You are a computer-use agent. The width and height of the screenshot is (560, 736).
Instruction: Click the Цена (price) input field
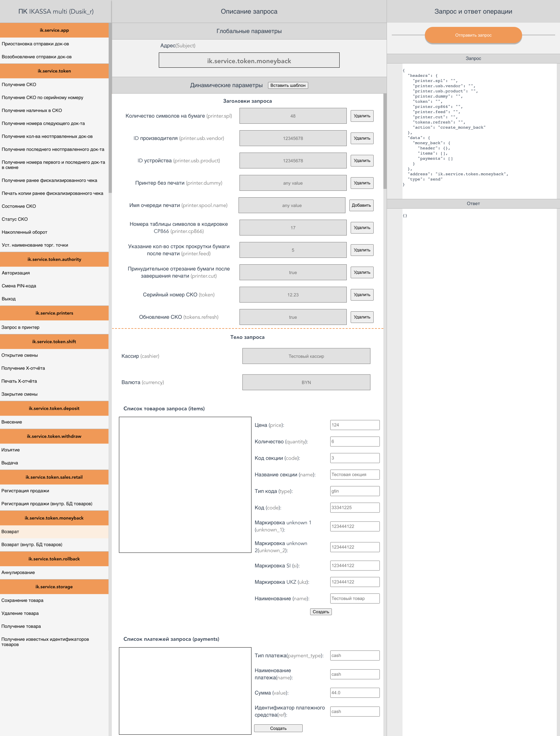354,425
